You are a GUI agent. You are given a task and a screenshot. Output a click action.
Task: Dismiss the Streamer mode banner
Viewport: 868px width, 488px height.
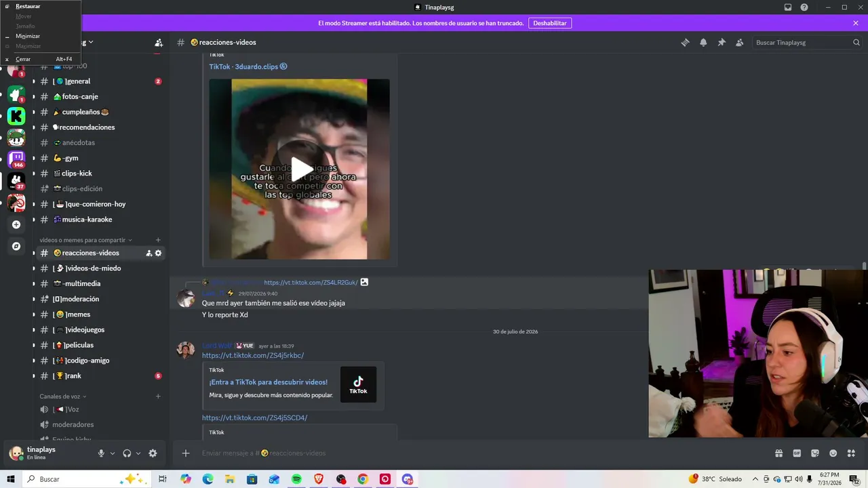pyautogui.click(x=856, y=23)
